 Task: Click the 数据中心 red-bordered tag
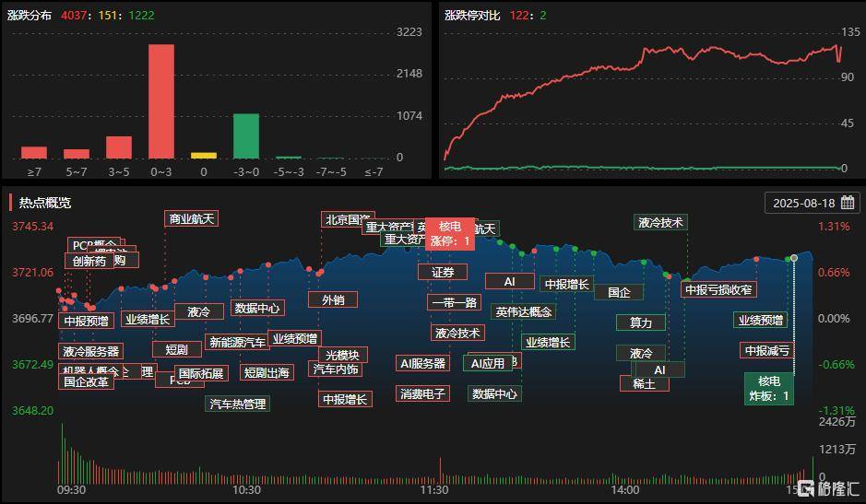pos(256,308)
